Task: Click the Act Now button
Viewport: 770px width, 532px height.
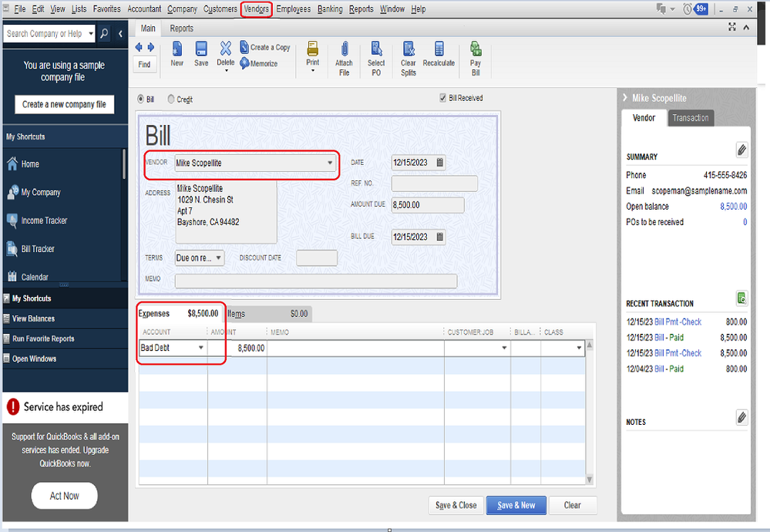Action: click(64, 496)
